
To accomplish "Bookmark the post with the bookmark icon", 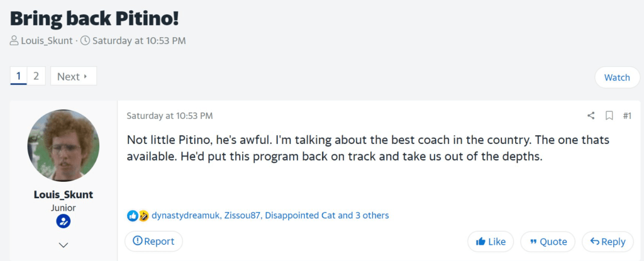I will point(609,116).
